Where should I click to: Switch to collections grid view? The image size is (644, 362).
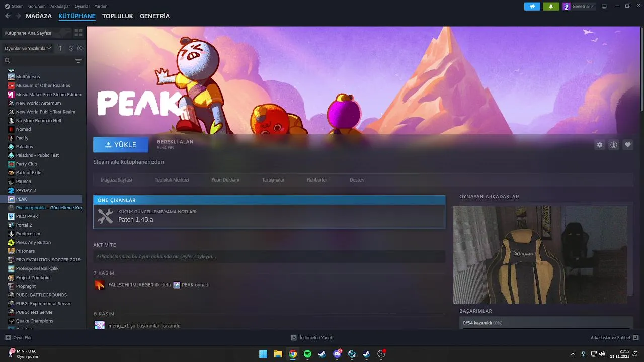78,33
